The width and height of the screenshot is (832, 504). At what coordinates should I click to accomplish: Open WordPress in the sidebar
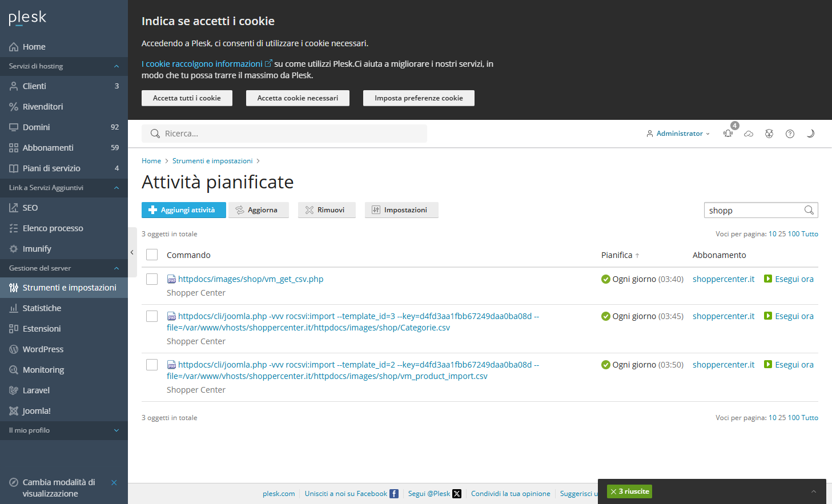[64, 349]
